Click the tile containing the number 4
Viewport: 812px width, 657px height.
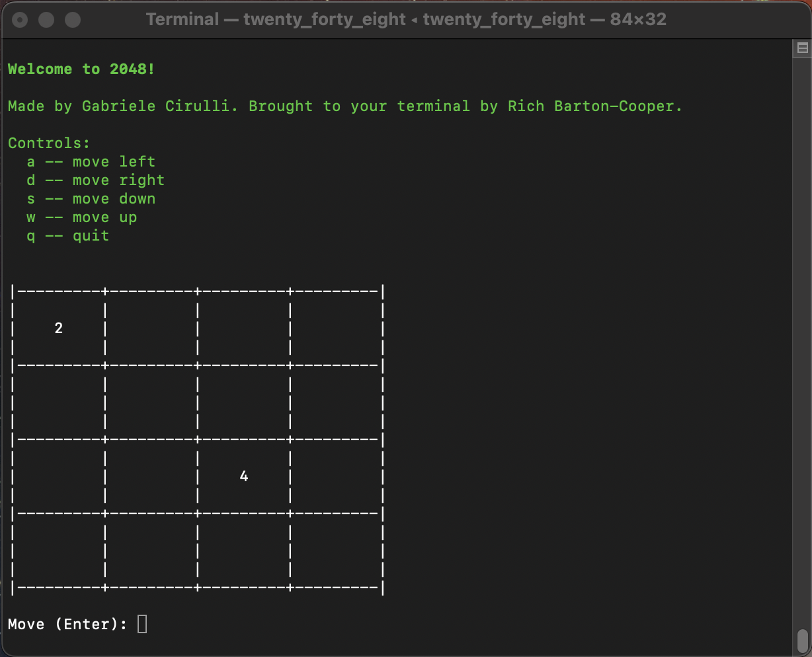(244, 475)
